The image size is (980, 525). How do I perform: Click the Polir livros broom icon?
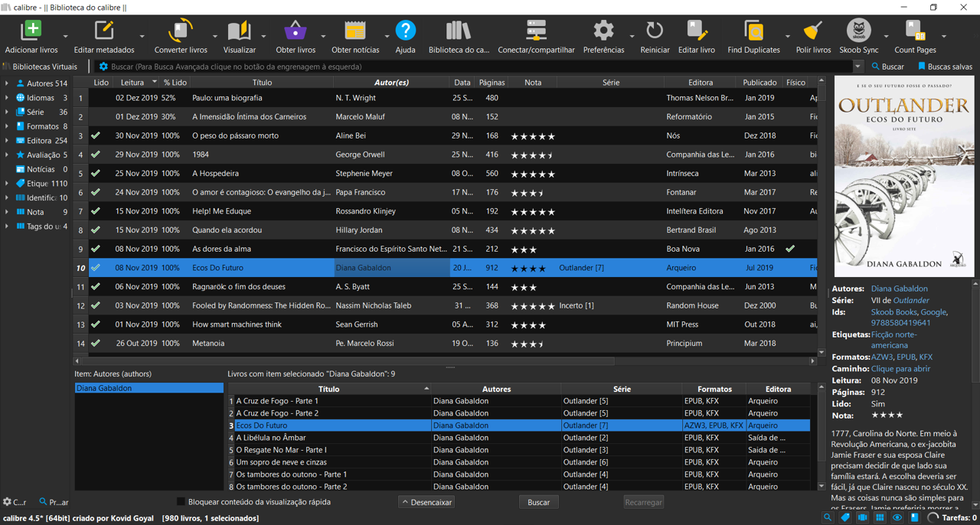[813, 31]
